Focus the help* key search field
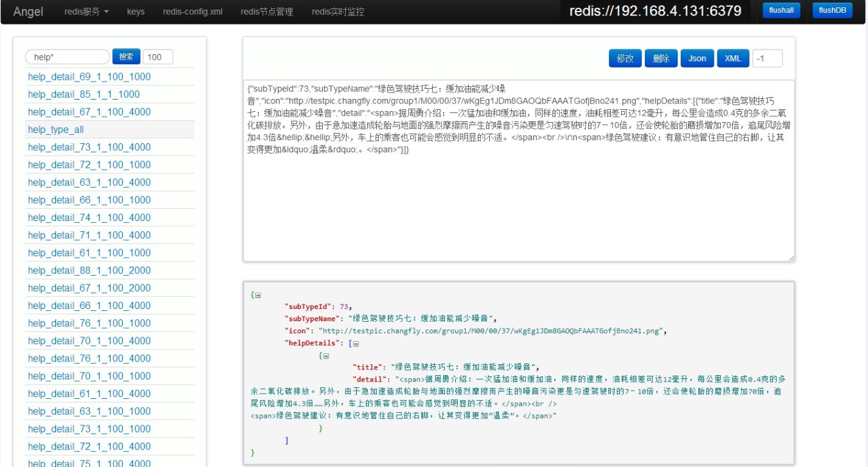 [68, 57]
